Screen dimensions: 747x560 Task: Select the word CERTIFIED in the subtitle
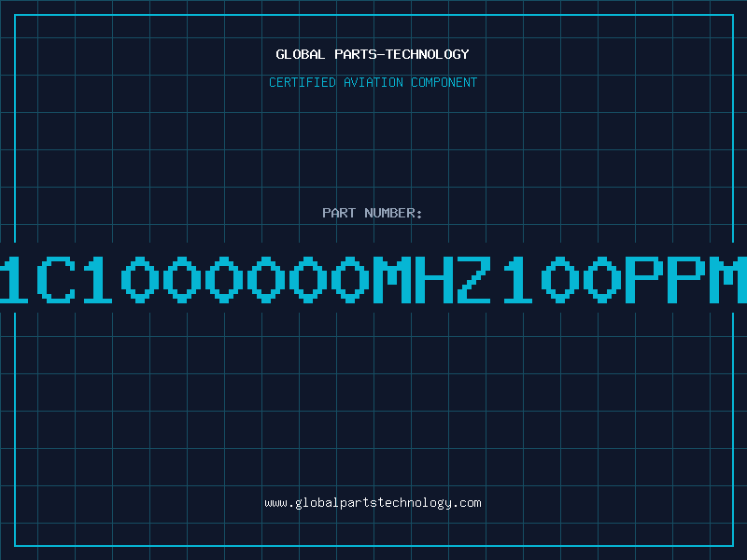pyautogui.click(x=302, y=82)
